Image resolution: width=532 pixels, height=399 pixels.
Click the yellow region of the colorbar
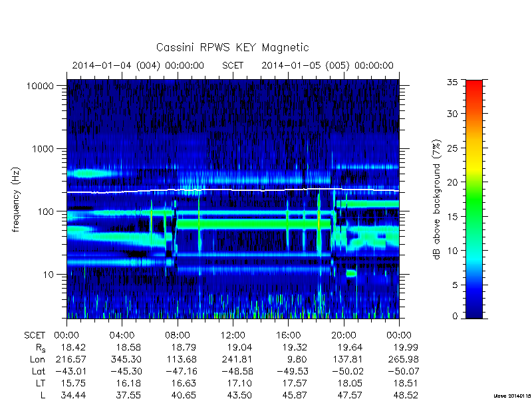point(474,166)
